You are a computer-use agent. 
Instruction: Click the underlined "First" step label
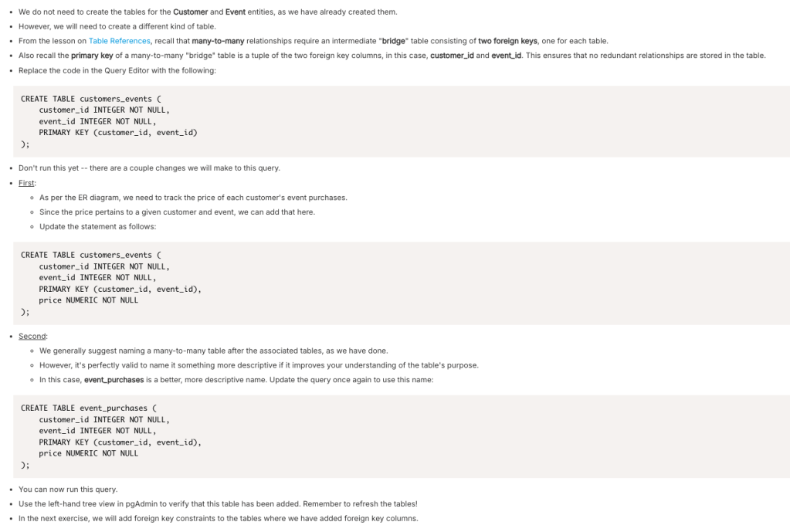(x=27, y=183)
